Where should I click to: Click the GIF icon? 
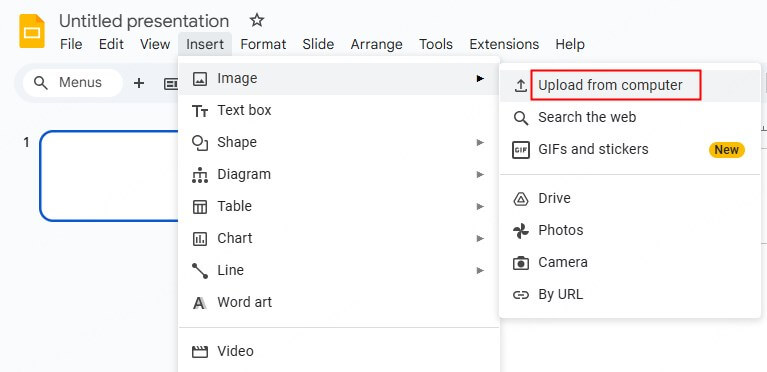coord(520,150)
